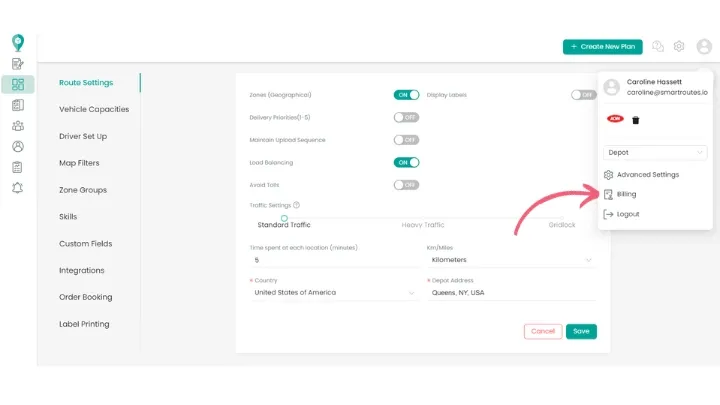The width and height of the screenshot is (720, 405).
Task: Click the Traffic Settings help icon
Action: point(297,205)
